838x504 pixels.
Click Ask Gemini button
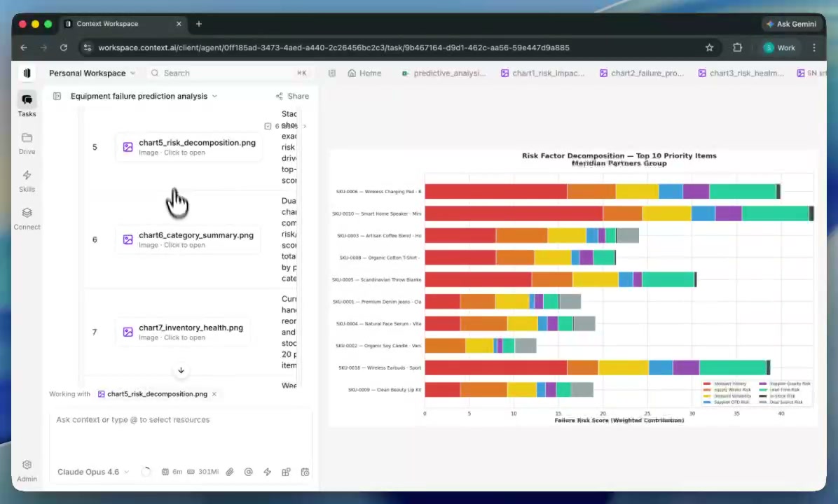click(x=791, y=24)
